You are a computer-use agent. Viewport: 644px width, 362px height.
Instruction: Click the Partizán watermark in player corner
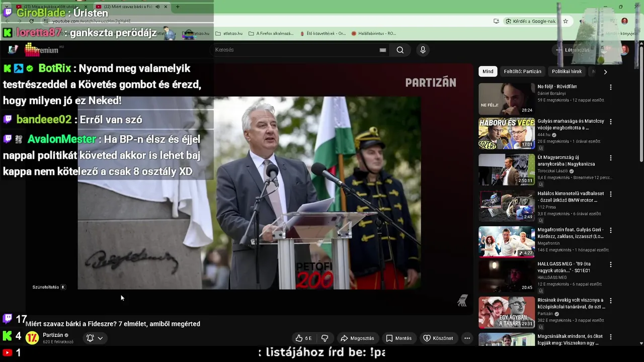[x=462, y=301]
